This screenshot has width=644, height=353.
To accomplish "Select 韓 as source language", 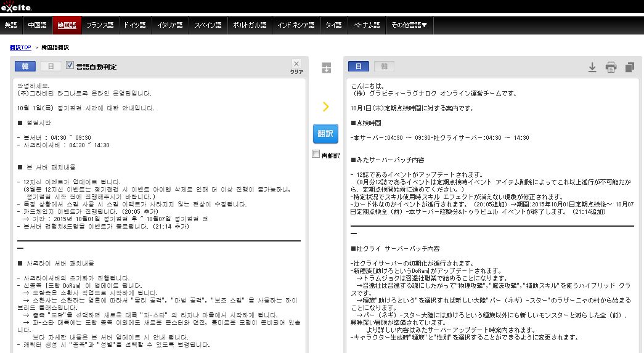I will coord(25,66).
